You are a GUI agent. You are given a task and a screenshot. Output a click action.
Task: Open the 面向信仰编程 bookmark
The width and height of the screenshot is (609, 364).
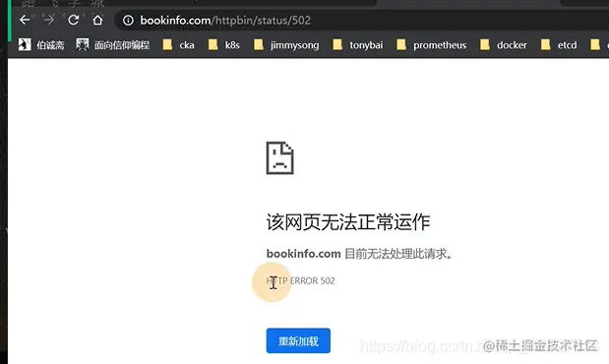click(112, 45)
